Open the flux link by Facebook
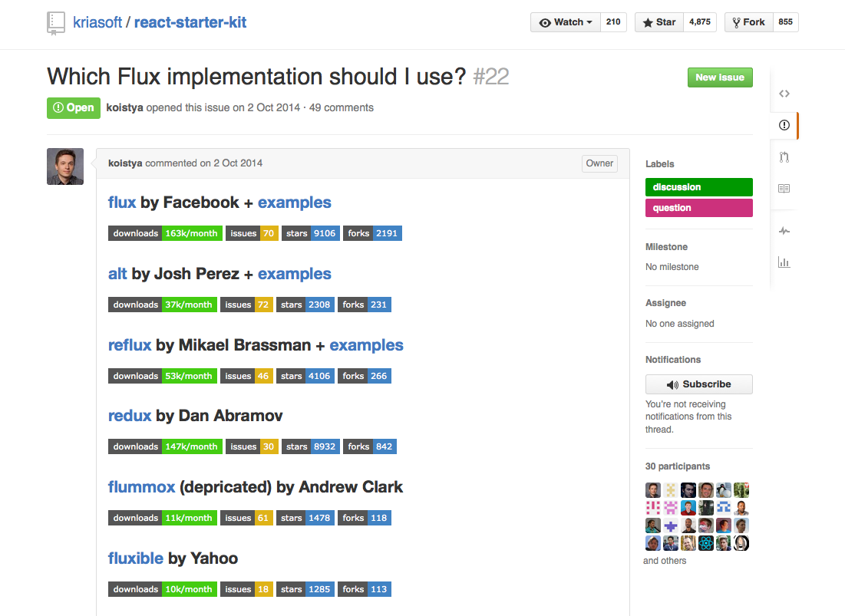 coord(122,203)
